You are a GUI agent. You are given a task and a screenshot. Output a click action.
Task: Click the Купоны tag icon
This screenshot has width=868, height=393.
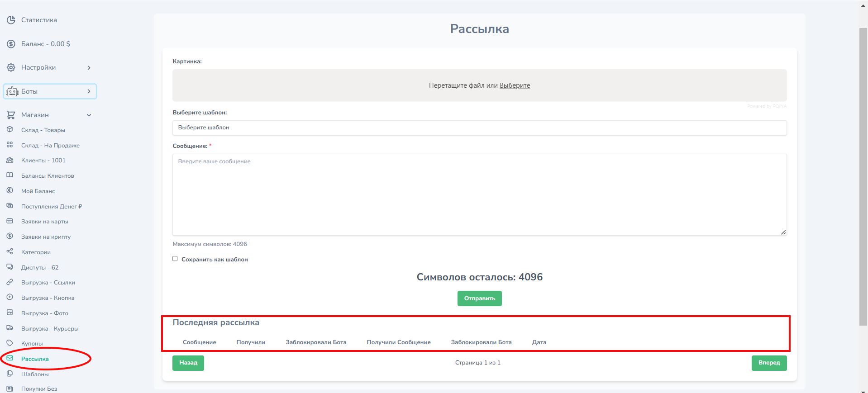pyautogui.click(x=10, y=343)
